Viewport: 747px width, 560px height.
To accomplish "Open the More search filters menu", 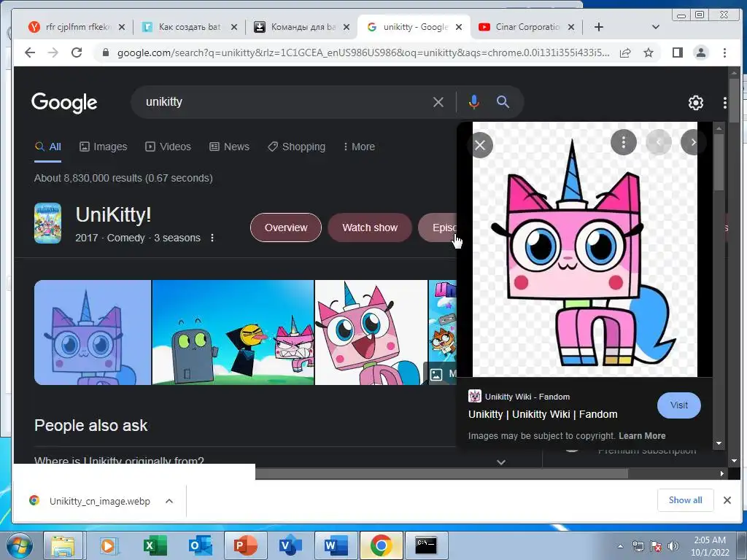I will [x=359, y=147].
